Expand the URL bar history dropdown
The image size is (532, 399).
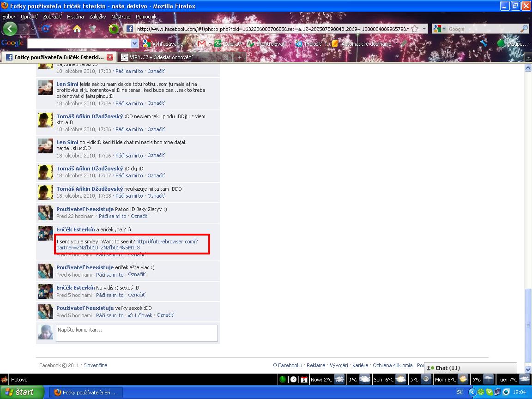[x=424, y=29]
